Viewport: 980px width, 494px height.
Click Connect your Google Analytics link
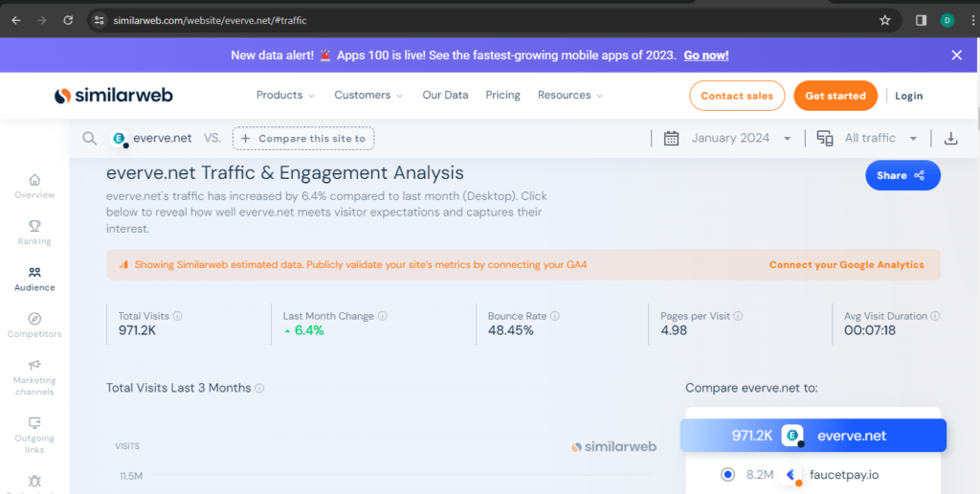[846, 265]
